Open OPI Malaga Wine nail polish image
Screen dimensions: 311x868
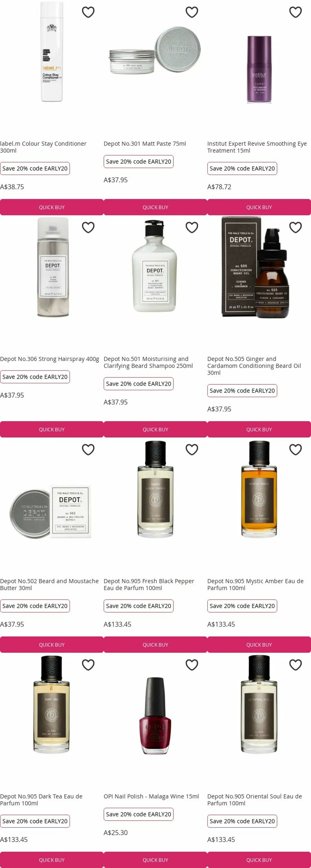(x=155, y=716)
